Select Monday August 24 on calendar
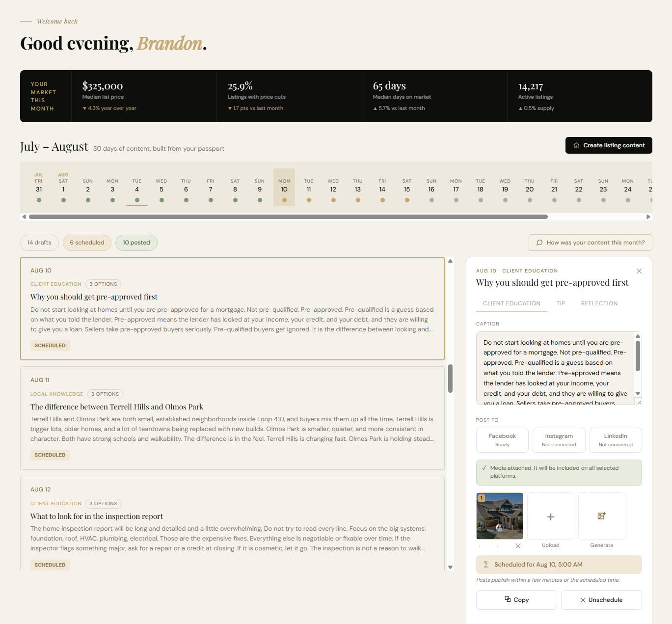672x624 pixels. [x=628, y=188]
